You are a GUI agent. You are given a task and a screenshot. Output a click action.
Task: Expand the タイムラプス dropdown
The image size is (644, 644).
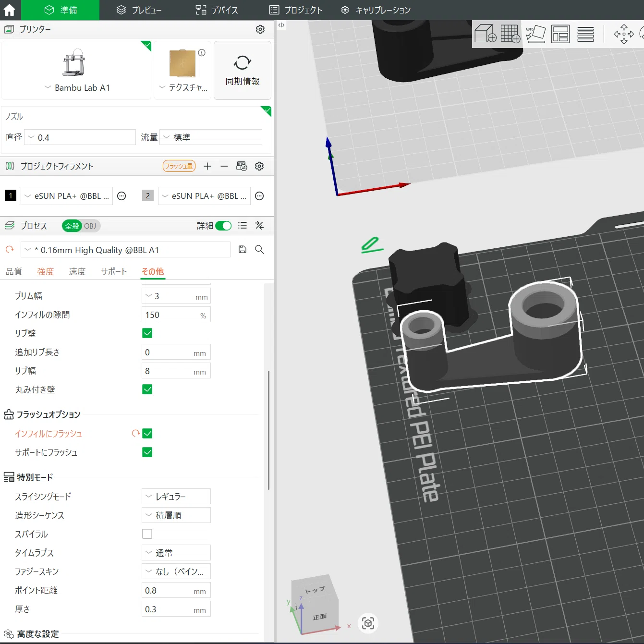176,553
